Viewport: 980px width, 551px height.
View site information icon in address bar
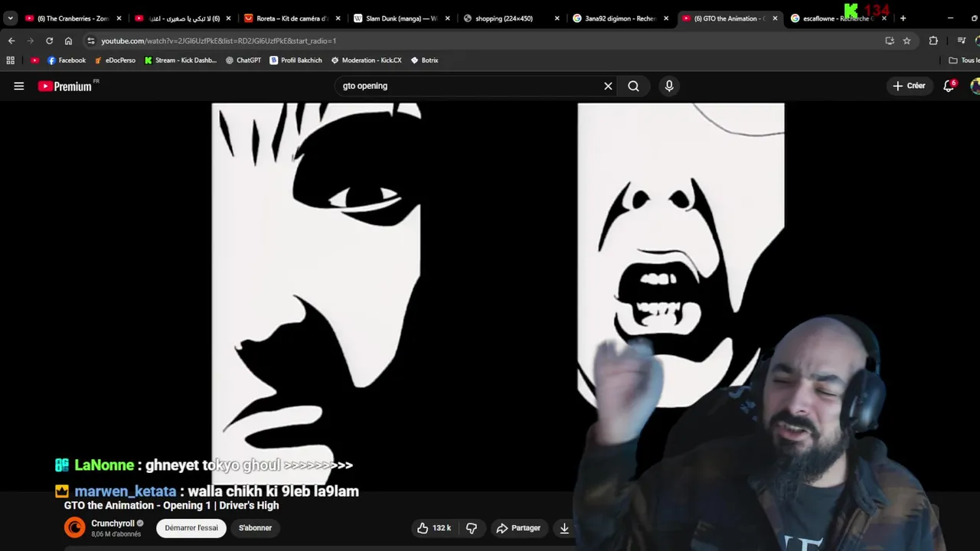(91, 41)
